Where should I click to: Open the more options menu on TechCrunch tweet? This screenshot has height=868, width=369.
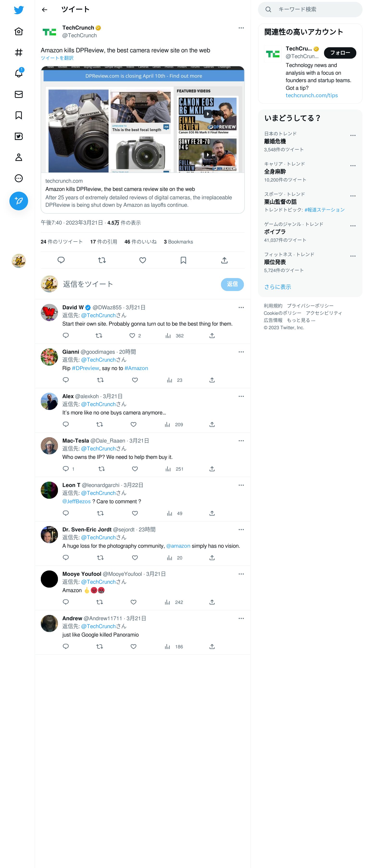click(x=241, y=28)
